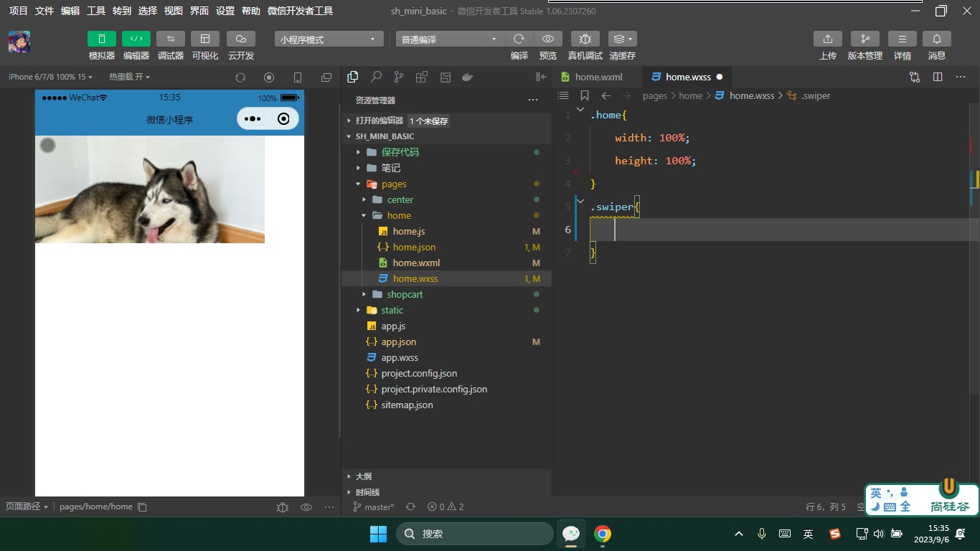Image resolution: width=980 pixels, height=551 pixels.
Task: Open the source control sidebar icon
Action: [399, 77]
